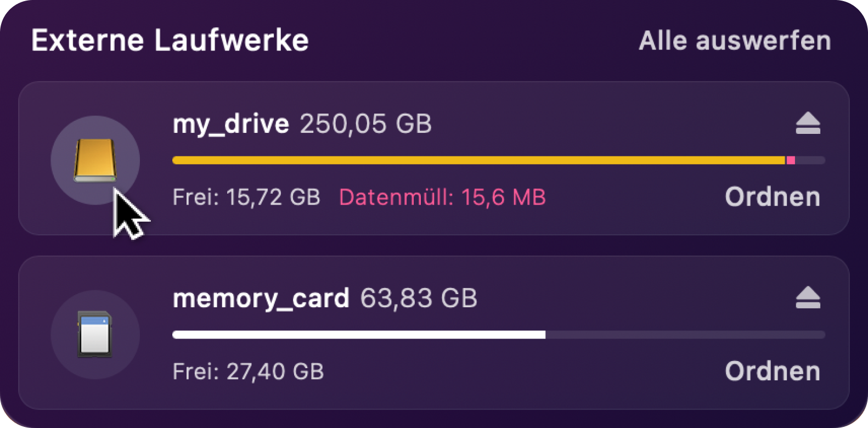Click the pink junk segment on my_drive bar
This screenshot has height=428, width=868.
pos(791,160)
